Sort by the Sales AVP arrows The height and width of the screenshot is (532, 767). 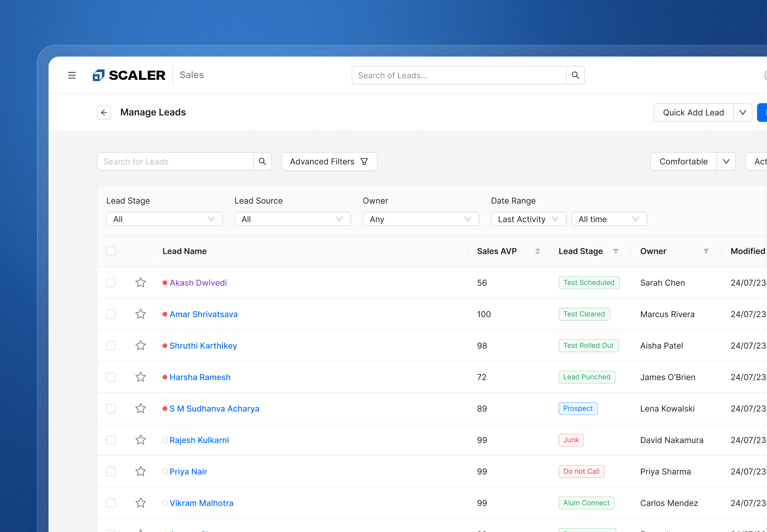[x=538, y=251]
